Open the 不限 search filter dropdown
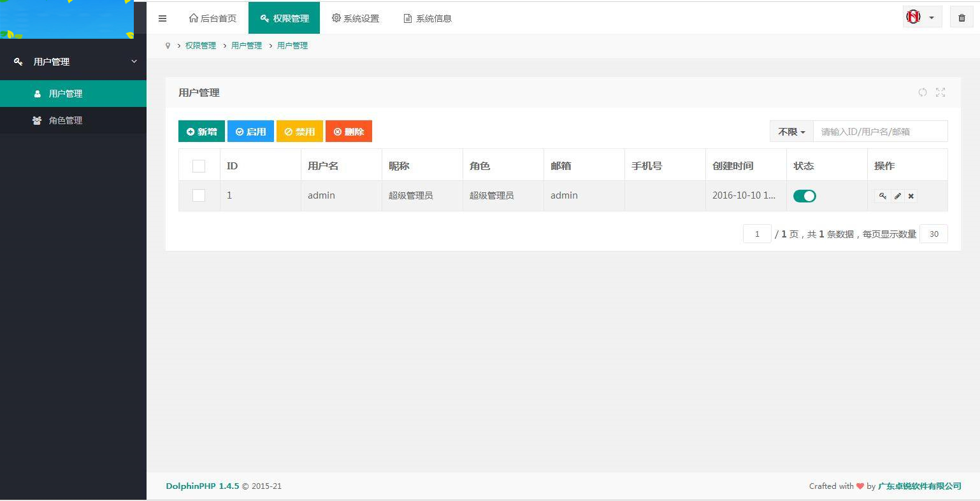Viewport: 980px width, 501px height. (790, 131)
